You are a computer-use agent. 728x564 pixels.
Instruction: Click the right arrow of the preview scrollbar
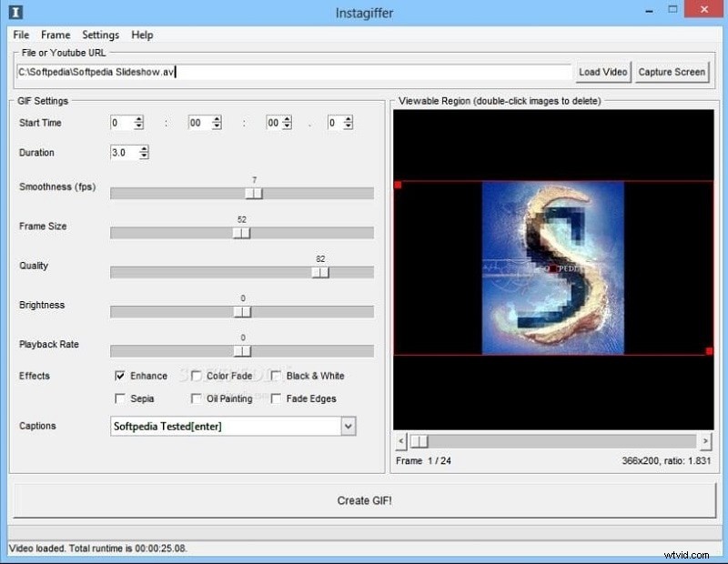[708, 442]
